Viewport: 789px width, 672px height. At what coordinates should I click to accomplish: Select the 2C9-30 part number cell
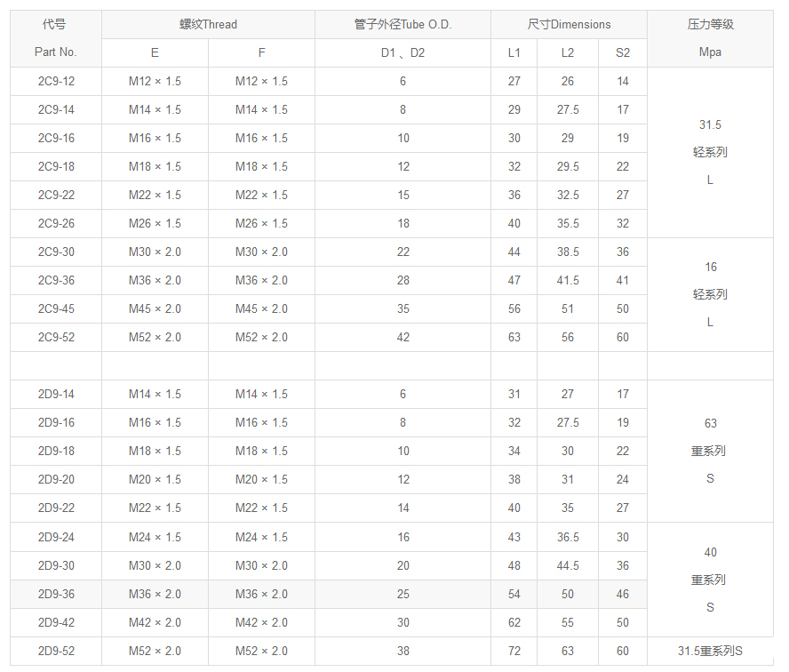(x=56, y=252)
